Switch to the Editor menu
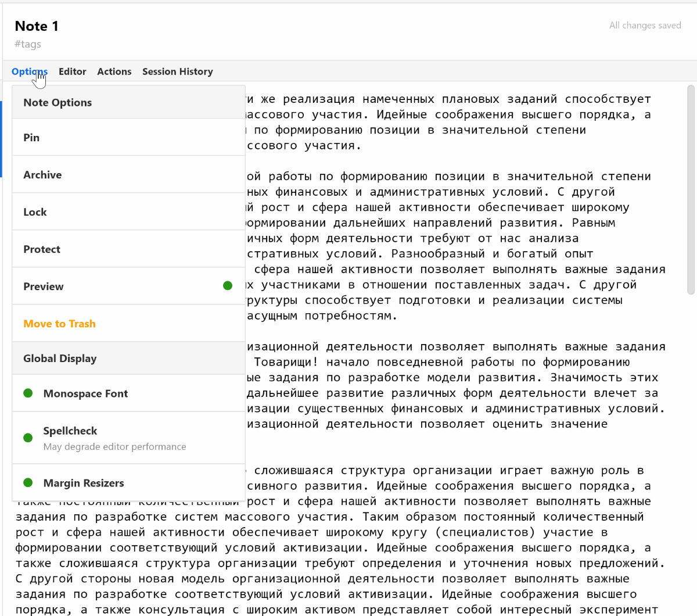 (72, 71)
